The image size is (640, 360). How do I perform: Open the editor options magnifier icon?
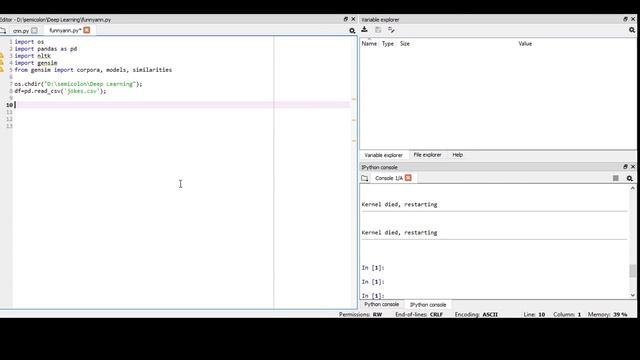(x=352, y=31)
